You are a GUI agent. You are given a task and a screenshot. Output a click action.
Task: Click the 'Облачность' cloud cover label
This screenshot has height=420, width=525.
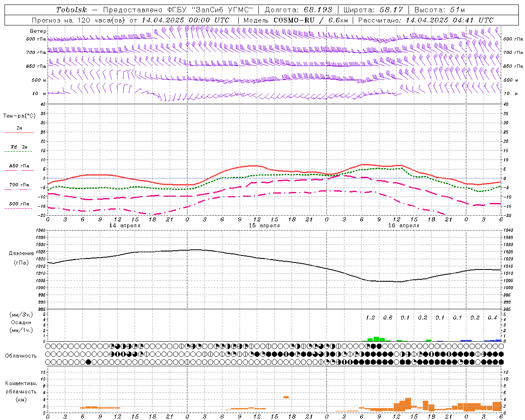pyautogui.click(x=21, y=356)
